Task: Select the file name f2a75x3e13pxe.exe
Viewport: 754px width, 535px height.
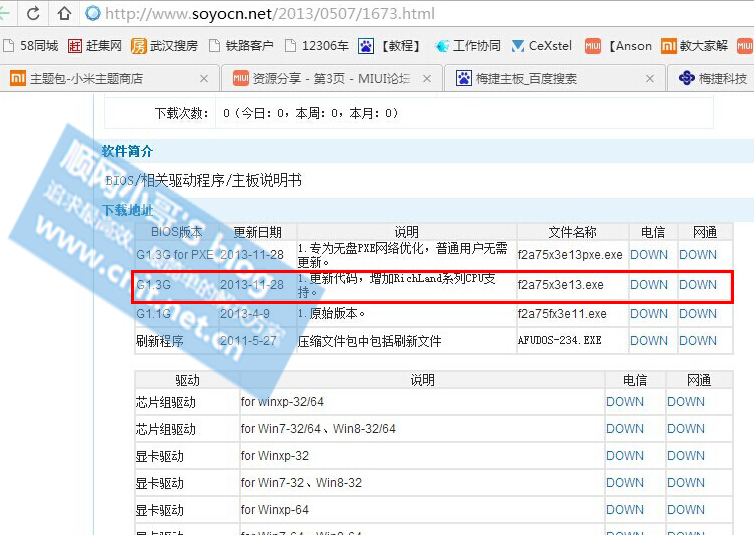Action: point(570,255)
